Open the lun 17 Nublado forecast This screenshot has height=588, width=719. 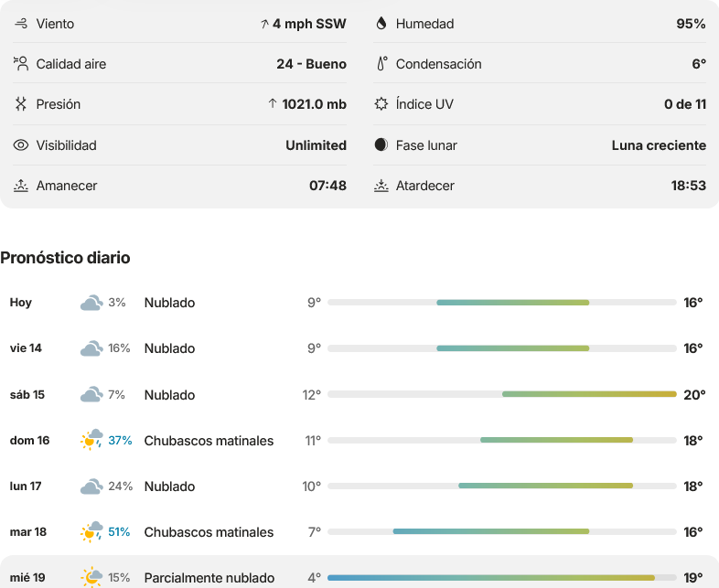tap(359, 486)
